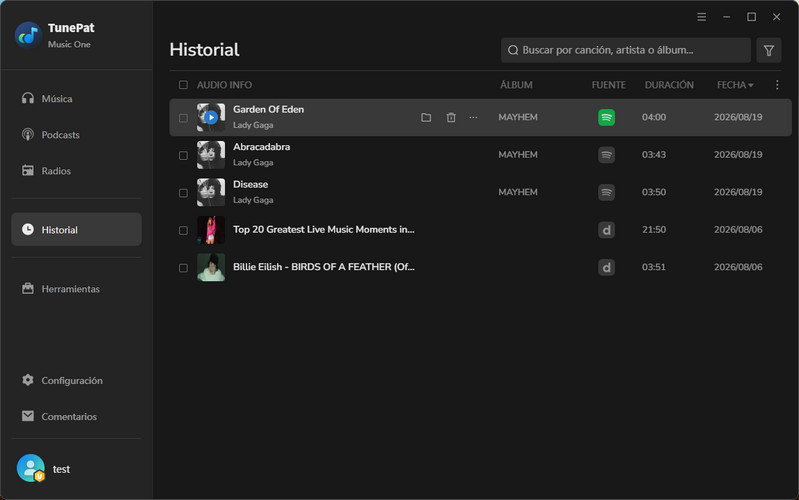Click Spotify source icon for Abracadabra

606,155
